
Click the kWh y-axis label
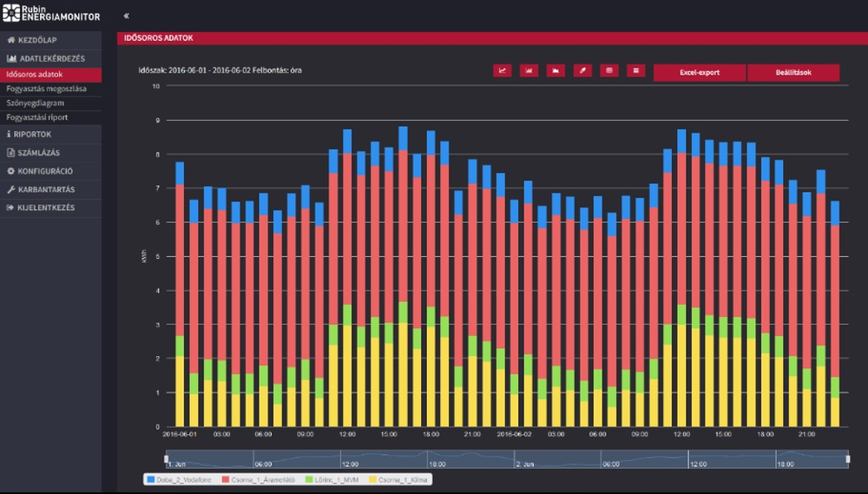pyautogui.click(x=144, y=256)
